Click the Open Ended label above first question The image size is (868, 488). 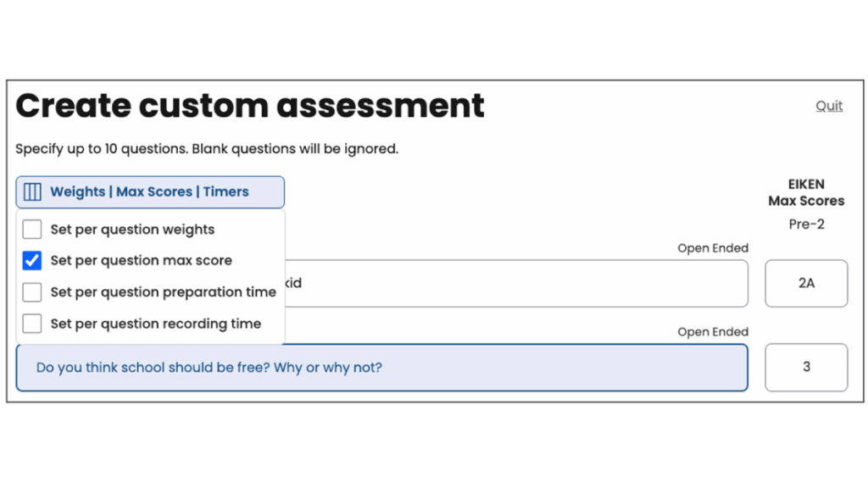tap(713, 248)
